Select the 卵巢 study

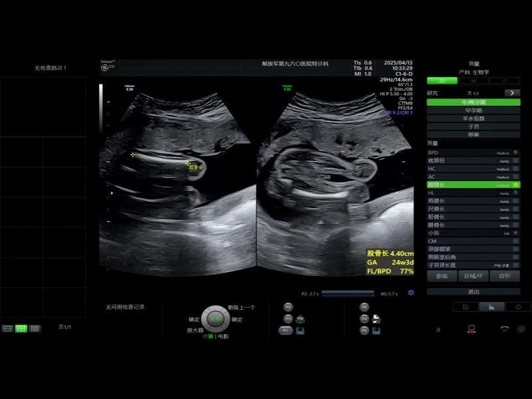473,134
